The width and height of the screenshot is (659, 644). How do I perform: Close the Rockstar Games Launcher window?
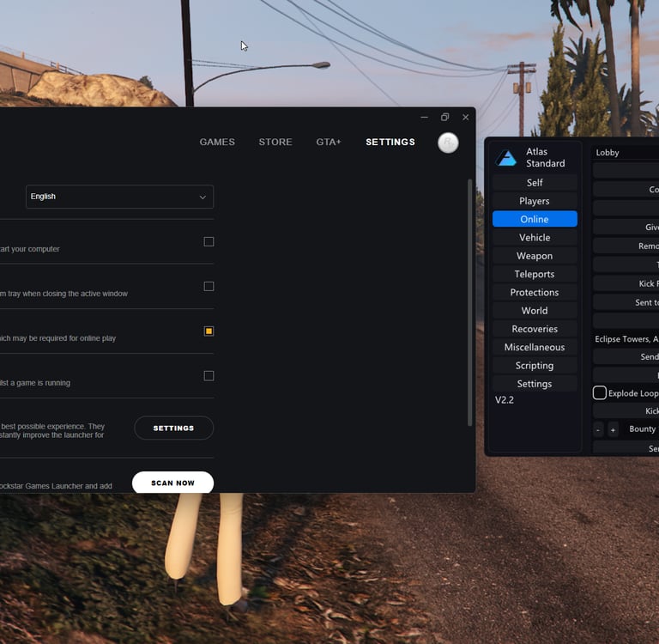pos(465,118)
